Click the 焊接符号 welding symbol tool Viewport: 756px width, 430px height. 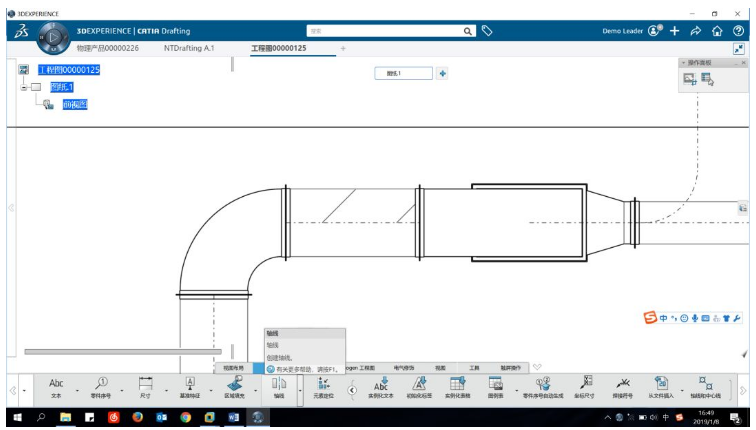[x=623, y=388]
